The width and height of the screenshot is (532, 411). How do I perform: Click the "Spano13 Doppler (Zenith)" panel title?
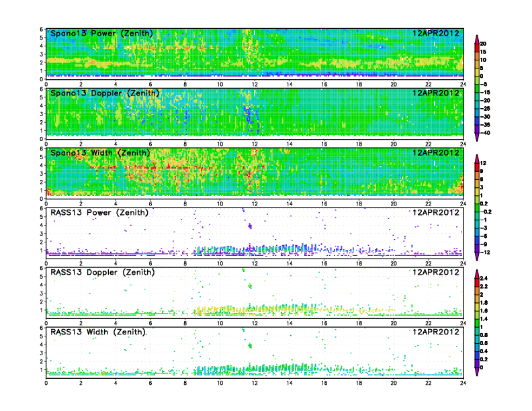pyautogui.click(x=105, y=93)
